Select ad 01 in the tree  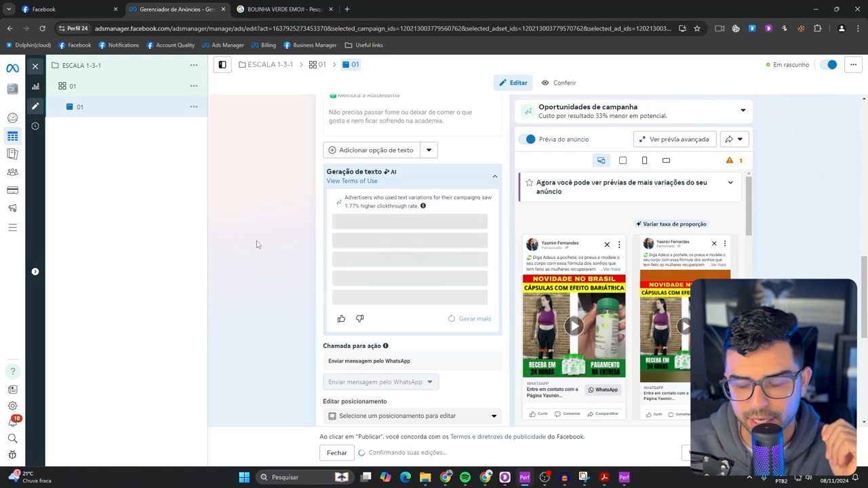(x=80, y=107)
